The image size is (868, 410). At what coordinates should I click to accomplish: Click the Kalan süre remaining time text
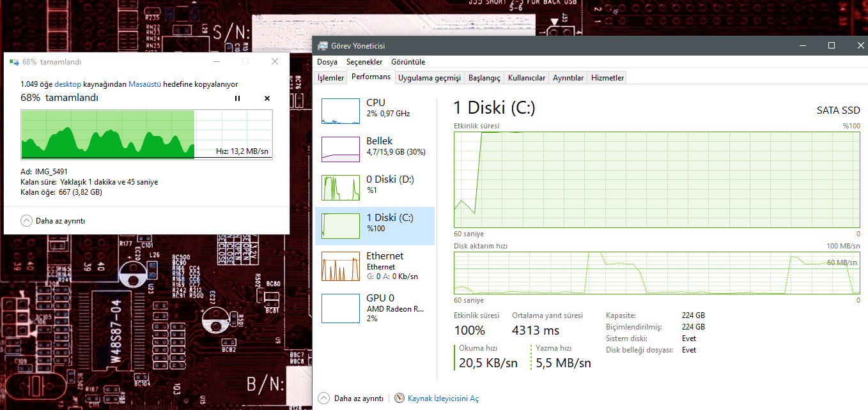pyautogui.click(x=89, y=182)
